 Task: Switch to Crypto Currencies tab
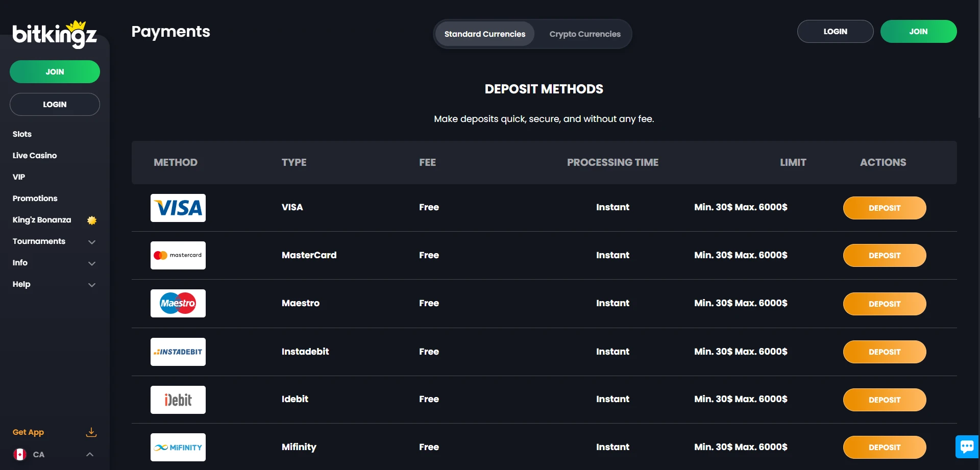pyautogui.click(x=585, y=34)
